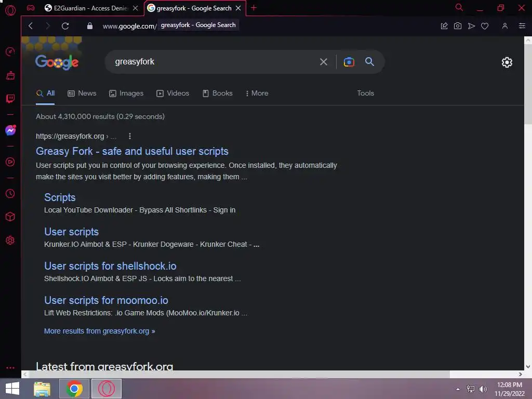Expand the More search filters menu
532x399 pixels.
257,94
